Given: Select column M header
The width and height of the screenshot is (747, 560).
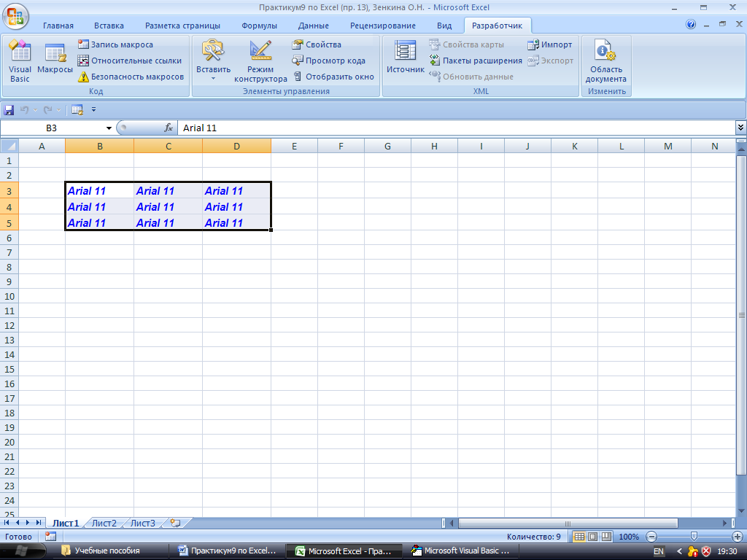Looking at the screenshot, I should pos(668,146).
